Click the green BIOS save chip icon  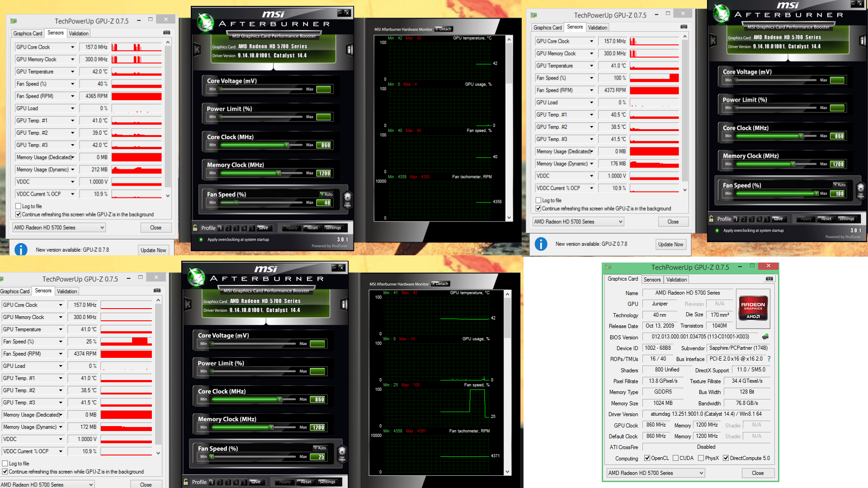(x=765, y=337)
